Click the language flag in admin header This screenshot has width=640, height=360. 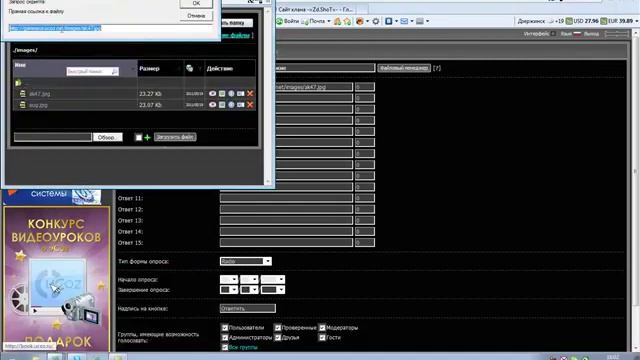pos(577,34)
